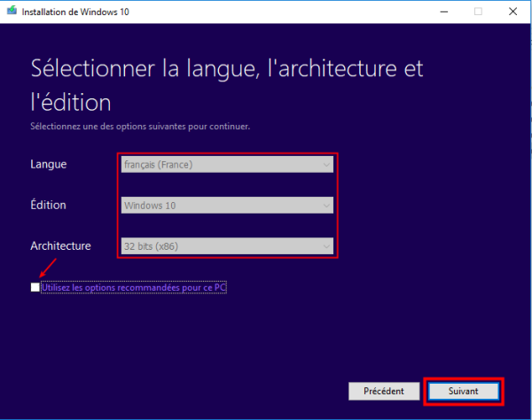The image size is (532, 420).
Task: Click the 'Sélectionnez une des options suivantes' subtitle
Action: pyautogui.click(x=140, y=126)
